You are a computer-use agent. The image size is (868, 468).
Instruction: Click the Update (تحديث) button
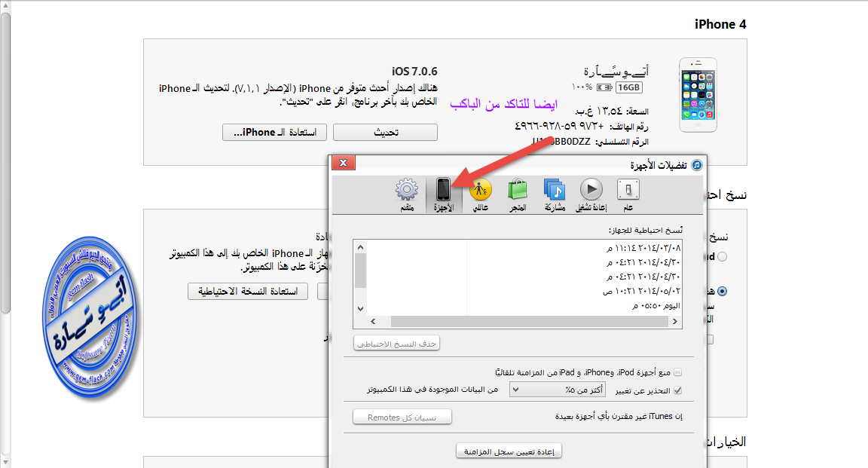coord(385,133)
